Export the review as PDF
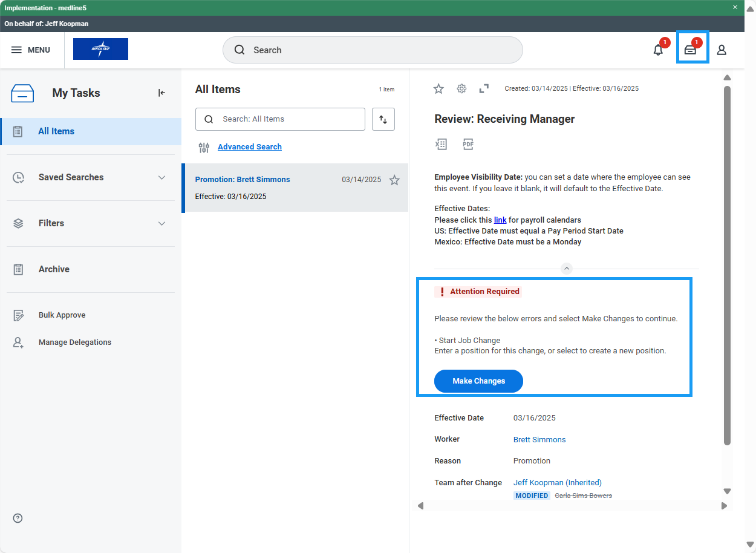The height and width of the screenshot is (553, 756). [x=468, y=144]
